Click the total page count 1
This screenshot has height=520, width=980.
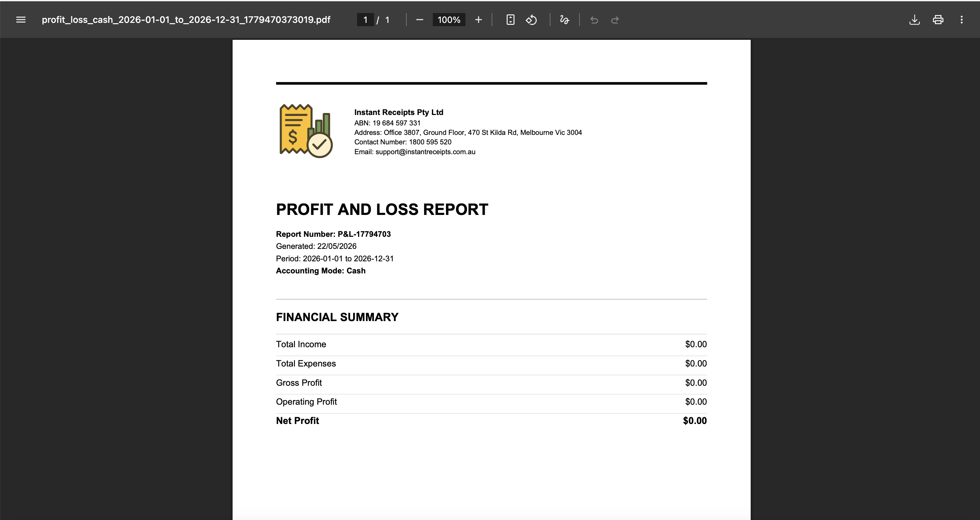click(x=387, y=20)
